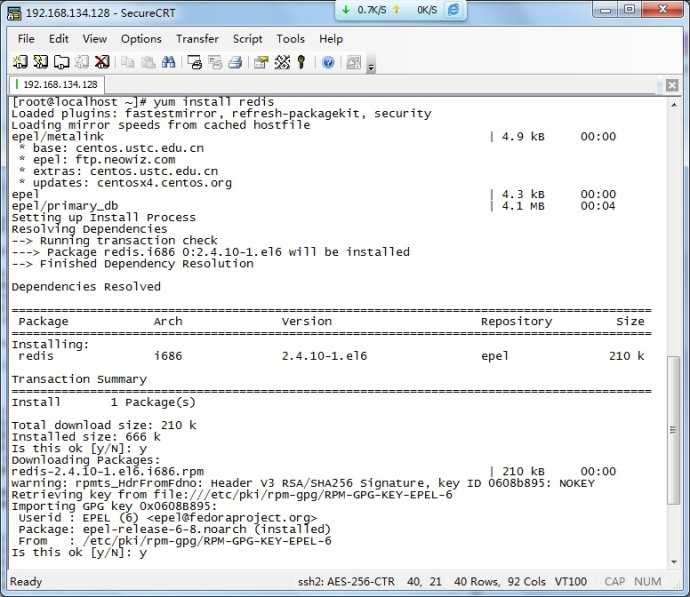Click 'redis-2.4.10-1.el6.i686.rpm' filename text

click(107, 472)
